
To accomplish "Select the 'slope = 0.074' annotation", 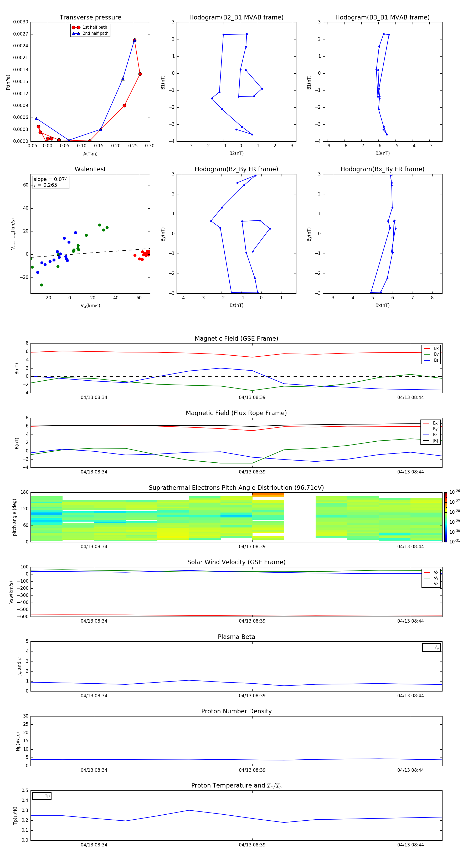I will tap(51, 179).
